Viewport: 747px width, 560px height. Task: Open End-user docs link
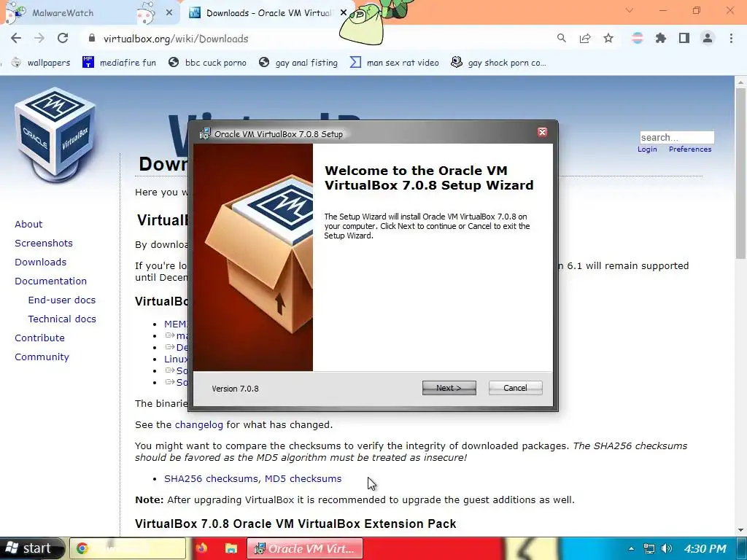(x=62, y=300)
